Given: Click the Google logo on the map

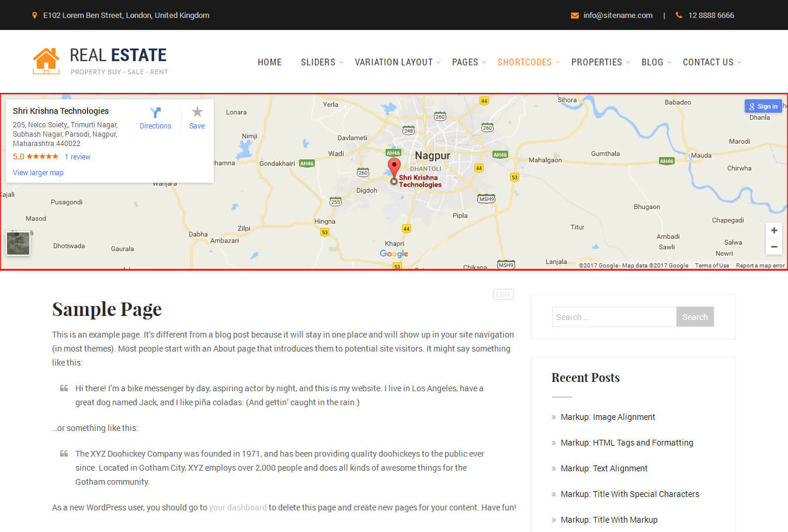Looking at the screenshot, I should pos(394,253).
